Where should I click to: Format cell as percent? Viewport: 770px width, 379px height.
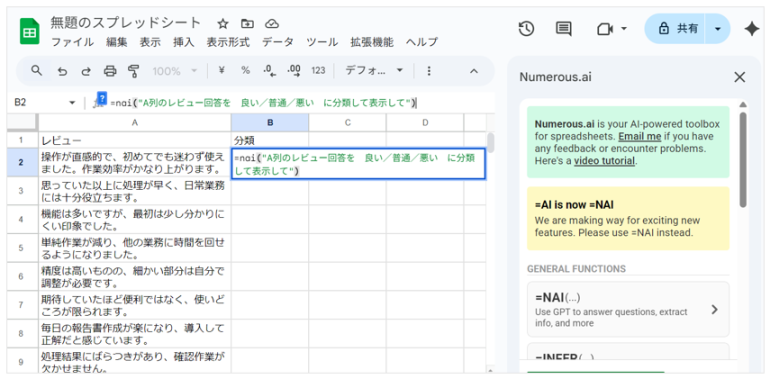click(x=245, y=71)
